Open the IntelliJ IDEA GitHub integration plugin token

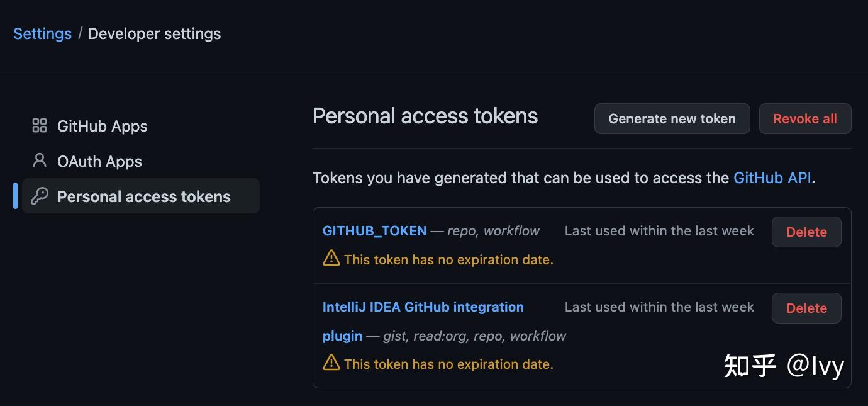(x=423, y=307)
